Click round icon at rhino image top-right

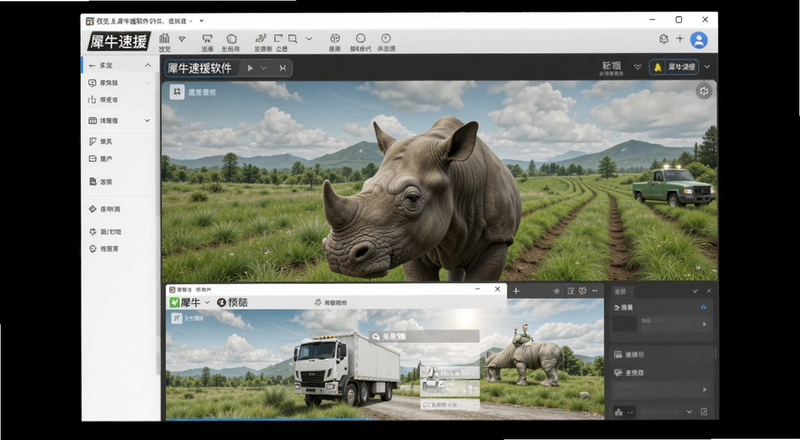pyautogui.click(x=704, y=91)
